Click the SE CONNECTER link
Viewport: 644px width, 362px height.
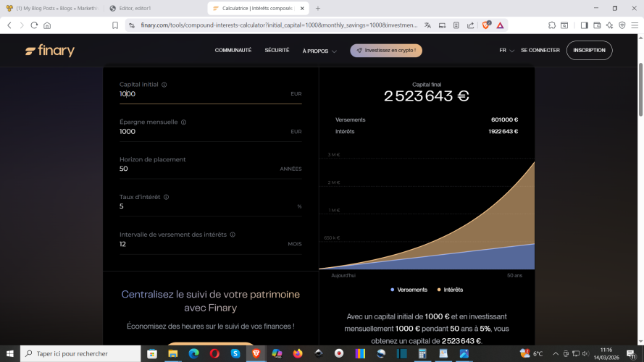[540, 51]
